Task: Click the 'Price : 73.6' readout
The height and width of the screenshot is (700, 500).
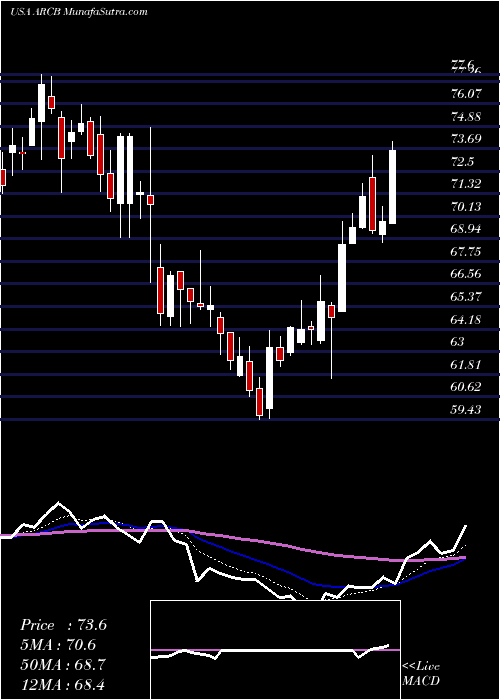Action: pyautogui.click(x=64, y=625)
